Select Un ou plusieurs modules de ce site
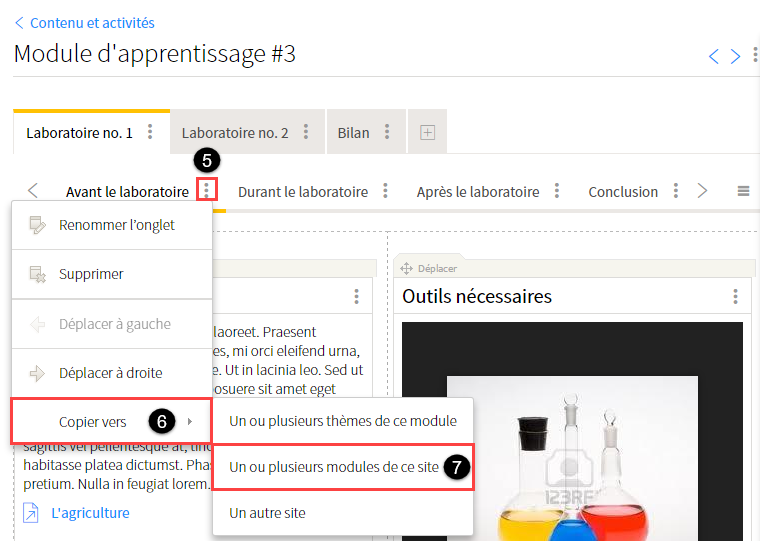This screenshot has width=760, height=541. point(343,467)
